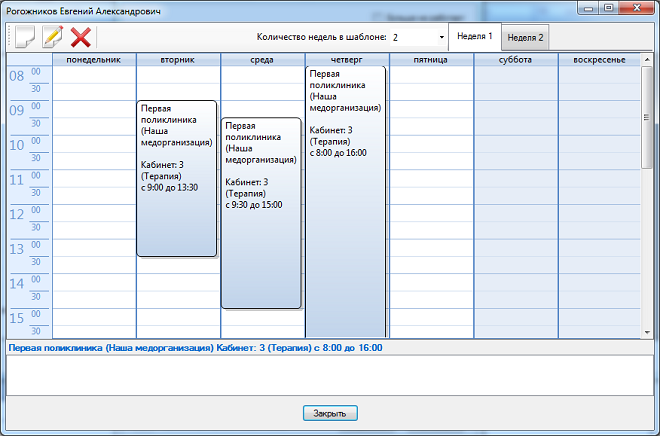Click the 12 hour label

pos(17,215)
